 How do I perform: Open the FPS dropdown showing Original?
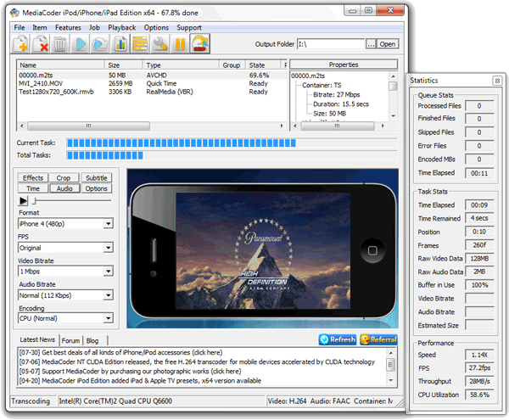pos(65,248)
